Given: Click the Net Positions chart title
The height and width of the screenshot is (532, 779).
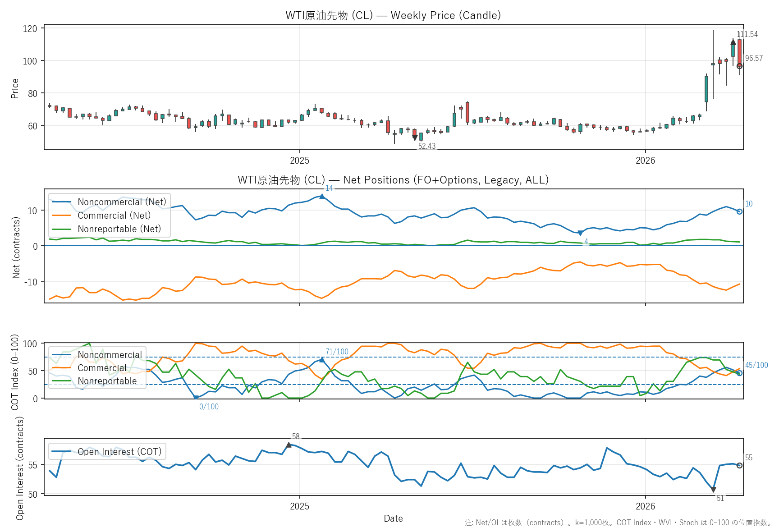Looking at the screenshot, I should click(393, 180).
